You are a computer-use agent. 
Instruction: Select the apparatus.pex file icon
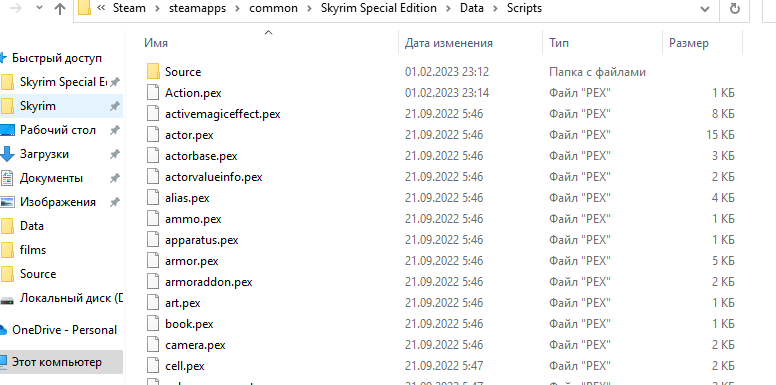153,240
